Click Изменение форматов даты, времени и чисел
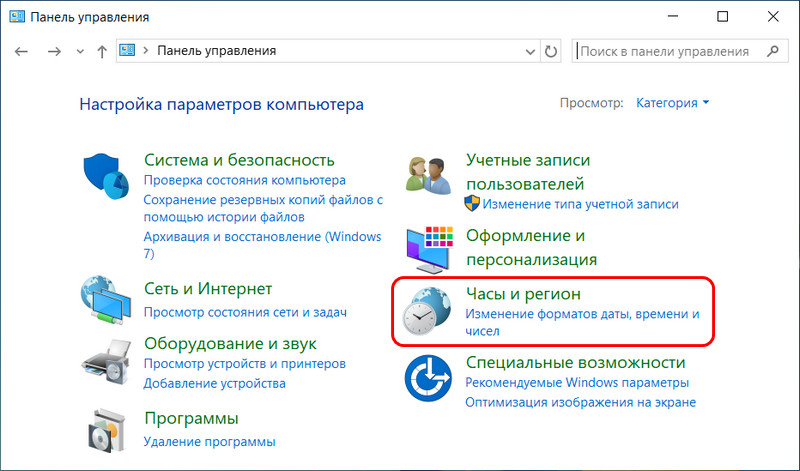 click(582, 323)
